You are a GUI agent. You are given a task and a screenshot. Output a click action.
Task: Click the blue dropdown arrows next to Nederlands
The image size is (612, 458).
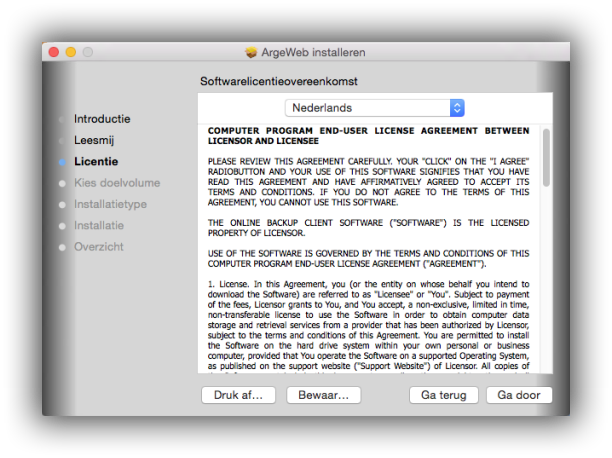(457, 108)
